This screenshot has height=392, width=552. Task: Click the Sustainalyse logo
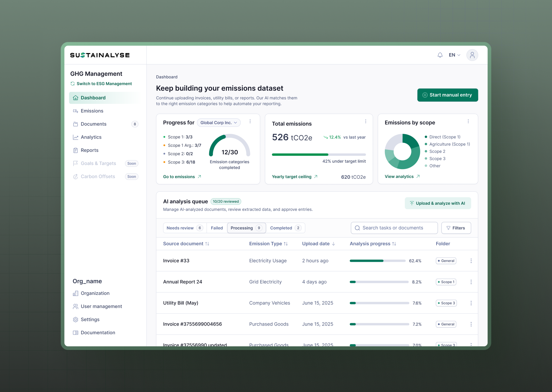click(x=100, y=55)
